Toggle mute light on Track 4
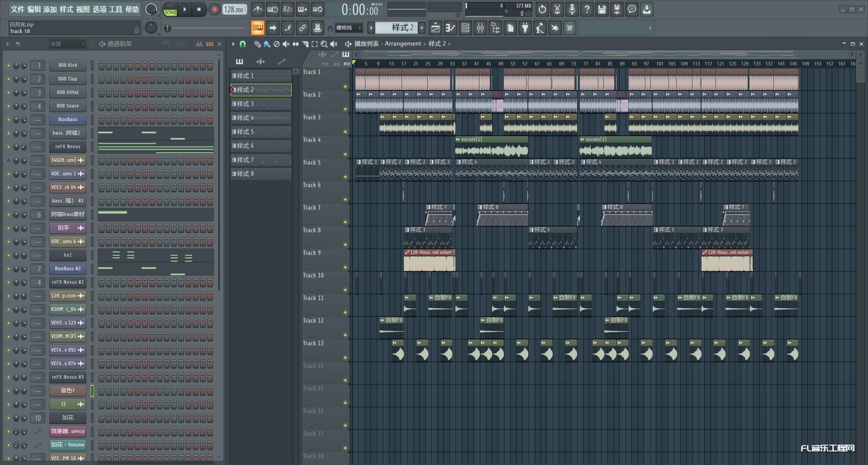This screenshot has height=465, width=868. pos(345,154)
